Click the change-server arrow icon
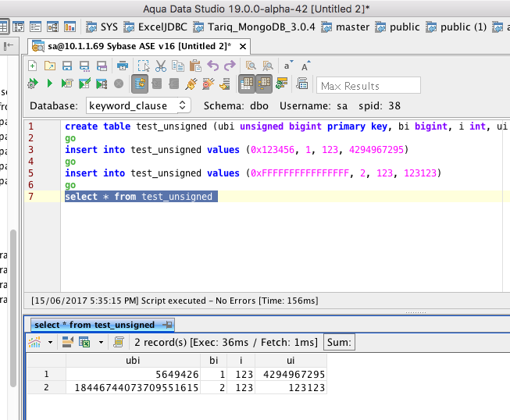The image size is (510, 420). (225, 84)
